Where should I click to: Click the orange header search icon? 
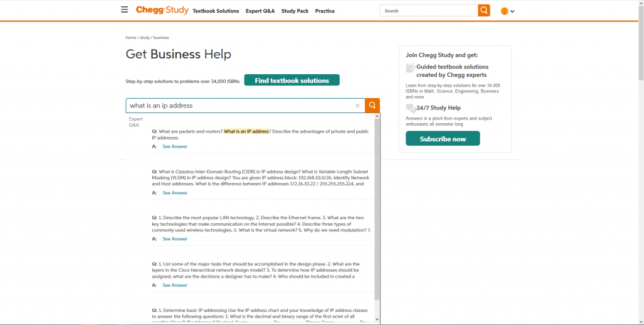pos(484,11)
